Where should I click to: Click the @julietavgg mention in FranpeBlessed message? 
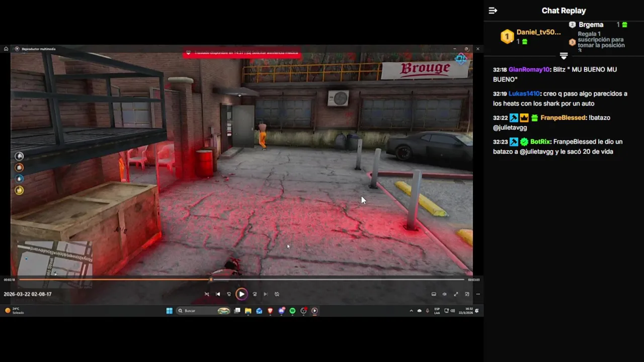510,128
